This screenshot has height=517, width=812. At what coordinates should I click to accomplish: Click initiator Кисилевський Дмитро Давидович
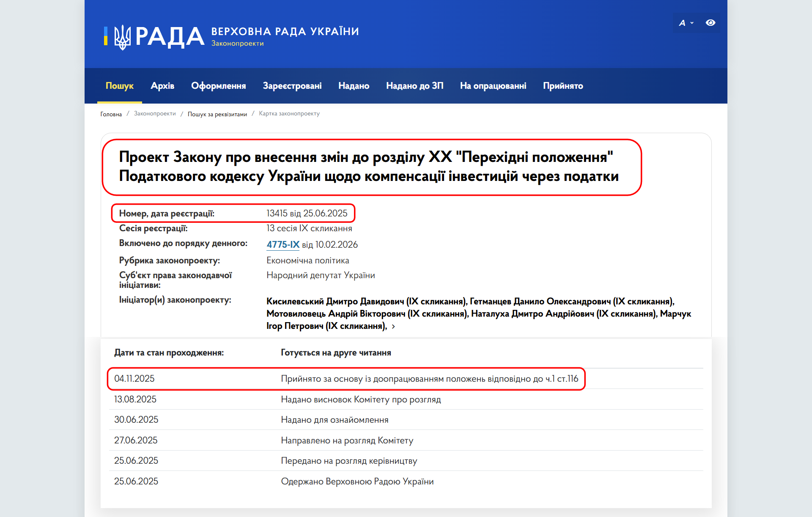coord(335,301)
